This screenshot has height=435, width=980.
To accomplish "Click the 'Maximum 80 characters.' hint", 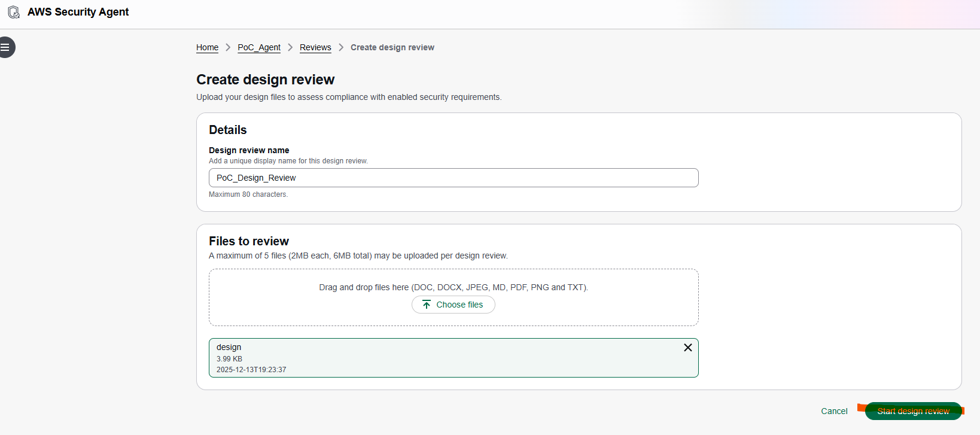I will [x=248, y=194].
